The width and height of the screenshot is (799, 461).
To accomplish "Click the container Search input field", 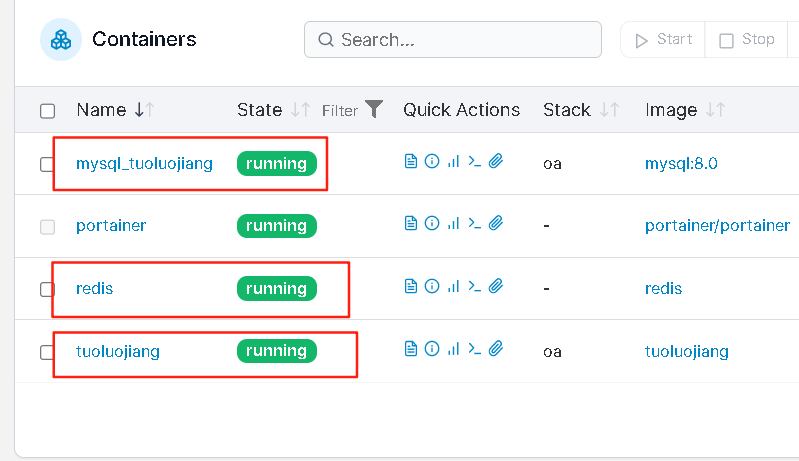I will point(453,39).
